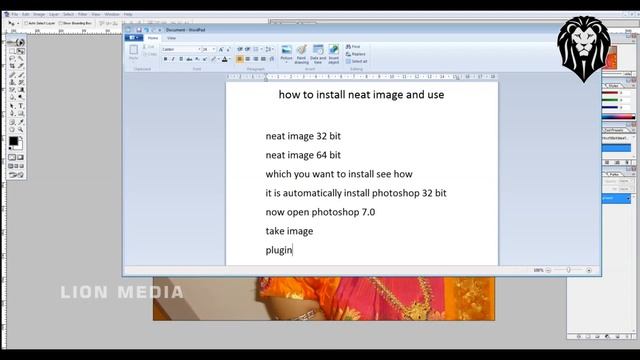Open the WordPad font size dropdown
Screen dimensions: 640x360
tap(214, 49)
